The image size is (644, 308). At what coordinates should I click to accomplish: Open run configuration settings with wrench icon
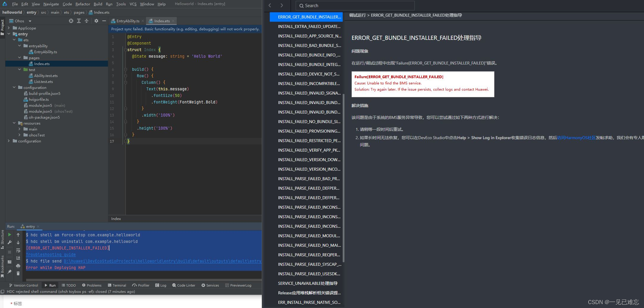10,242
